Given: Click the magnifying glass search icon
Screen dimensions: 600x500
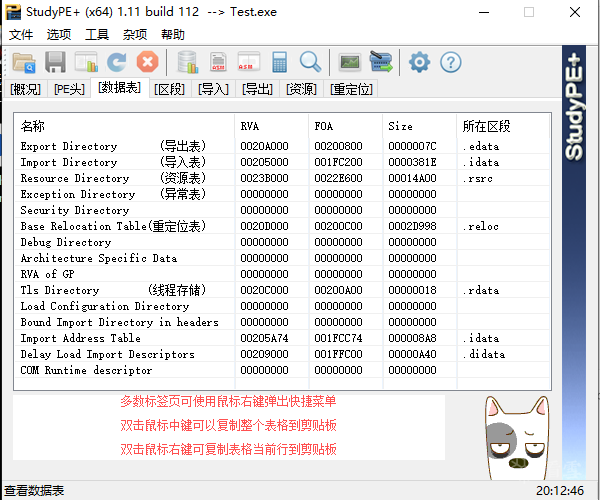Looking at the screenshot, I should click(310, 62).
